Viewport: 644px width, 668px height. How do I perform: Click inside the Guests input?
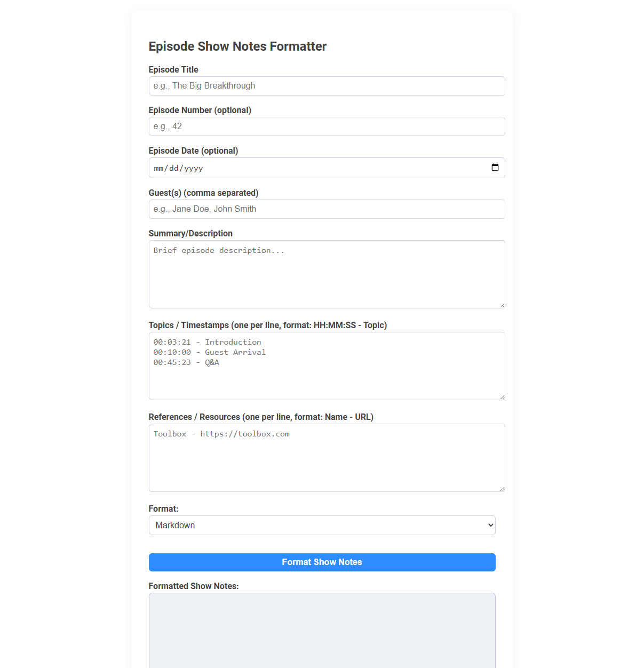[327, 209]
